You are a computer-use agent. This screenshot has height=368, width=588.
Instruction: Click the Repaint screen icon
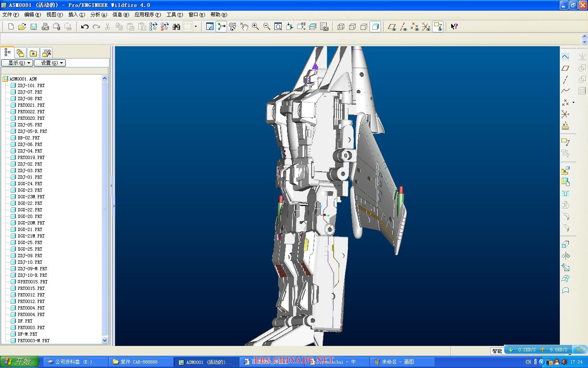click(209, 27)
